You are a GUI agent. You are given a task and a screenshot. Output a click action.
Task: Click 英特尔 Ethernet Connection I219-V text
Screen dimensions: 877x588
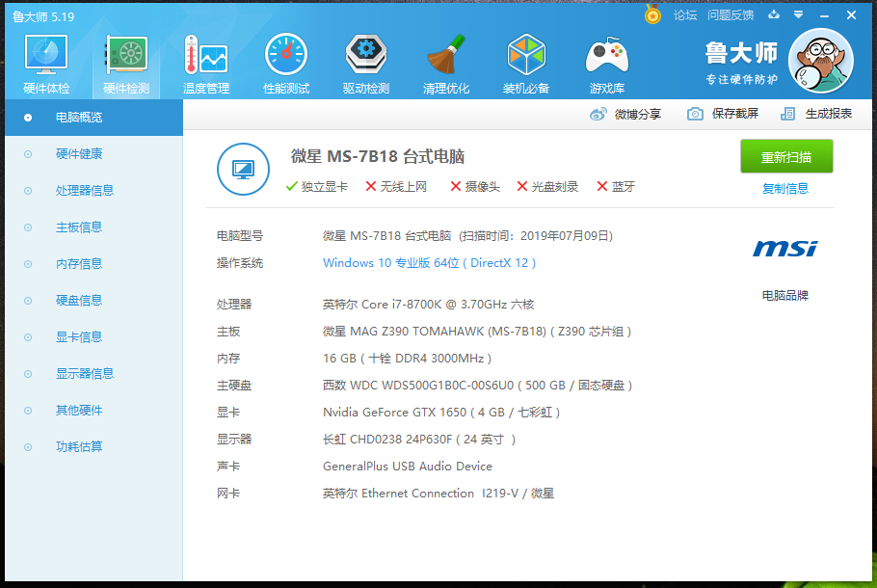click(438, 494)
